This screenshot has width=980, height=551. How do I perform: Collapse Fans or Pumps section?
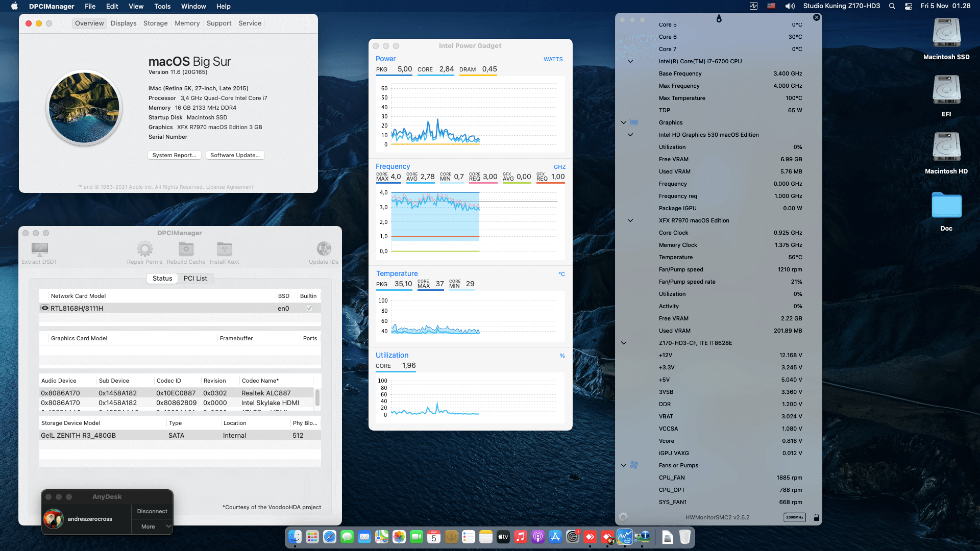[624, 465]
